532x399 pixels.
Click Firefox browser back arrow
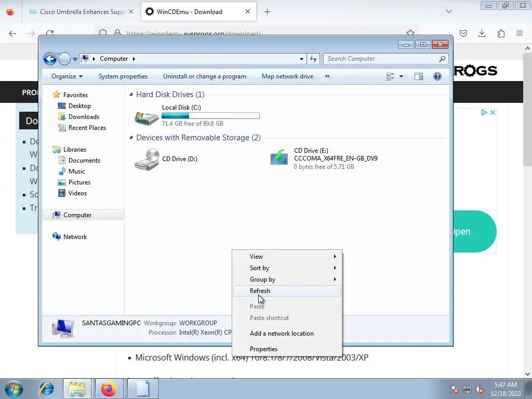point(12,33)
